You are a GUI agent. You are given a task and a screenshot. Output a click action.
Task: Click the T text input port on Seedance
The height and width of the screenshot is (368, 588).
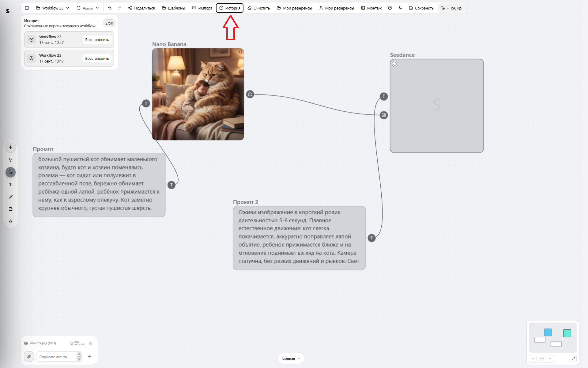[x=384, y=96]
